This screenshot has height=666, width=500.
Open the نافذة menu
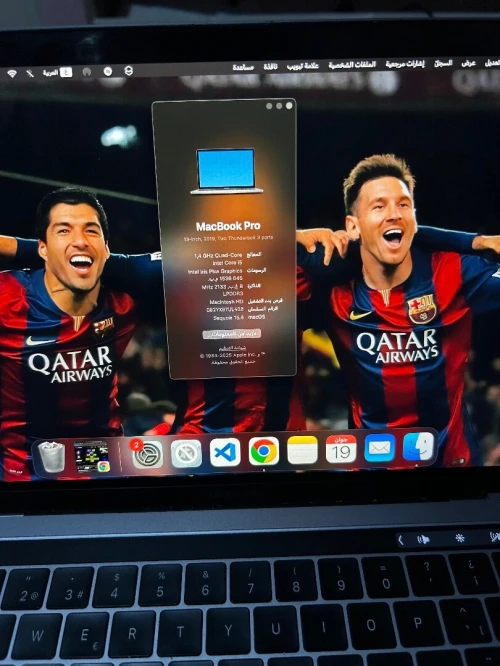click(x=270, y=67)
